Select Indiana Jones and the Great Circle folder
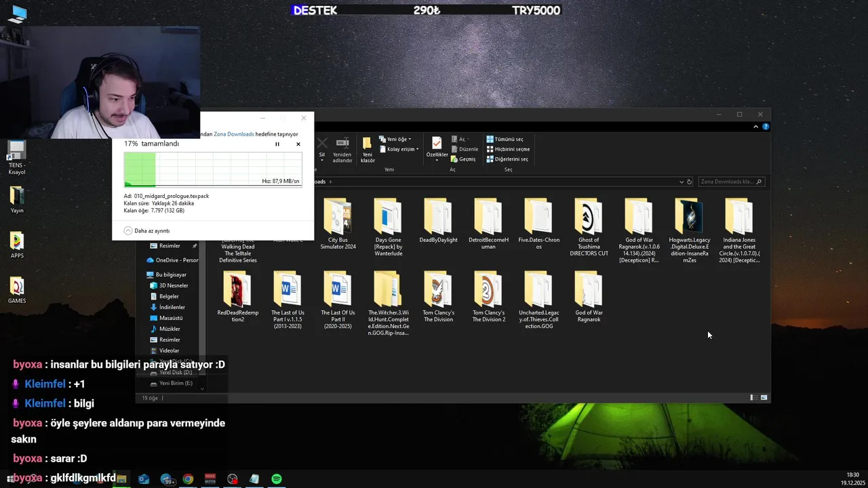868x488 pixels. (739, 230)
